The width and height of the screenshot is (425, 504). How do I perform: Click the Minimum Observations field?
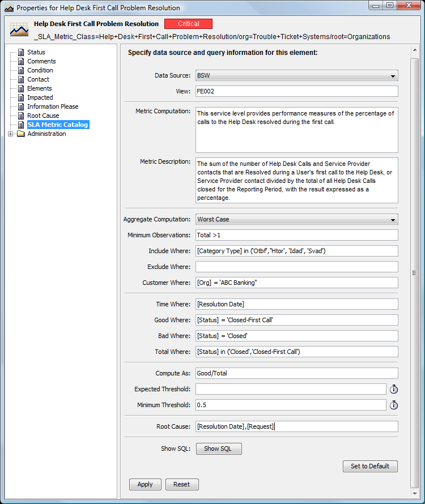[x=296, y=235]
